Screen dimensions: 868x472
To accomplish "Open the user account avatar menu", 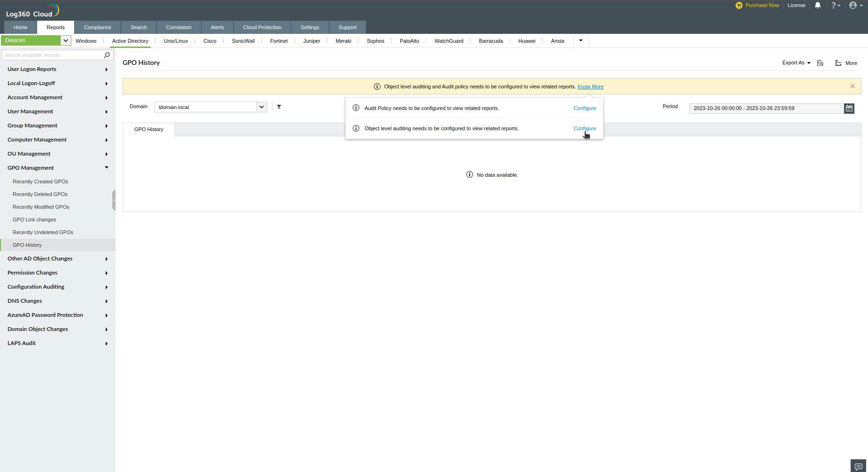I will (x=856, y=5).
